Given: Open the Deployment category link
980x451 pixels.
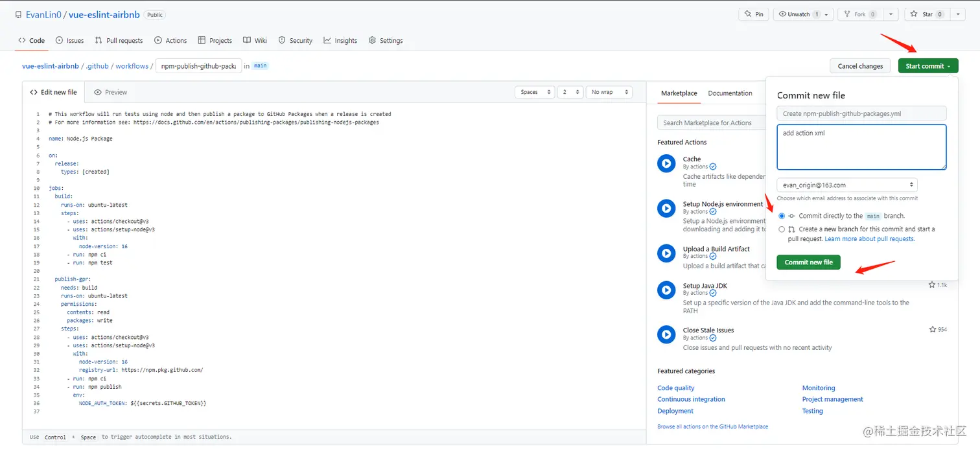Looking at the screenshot, I should click(x=675, y=411).
